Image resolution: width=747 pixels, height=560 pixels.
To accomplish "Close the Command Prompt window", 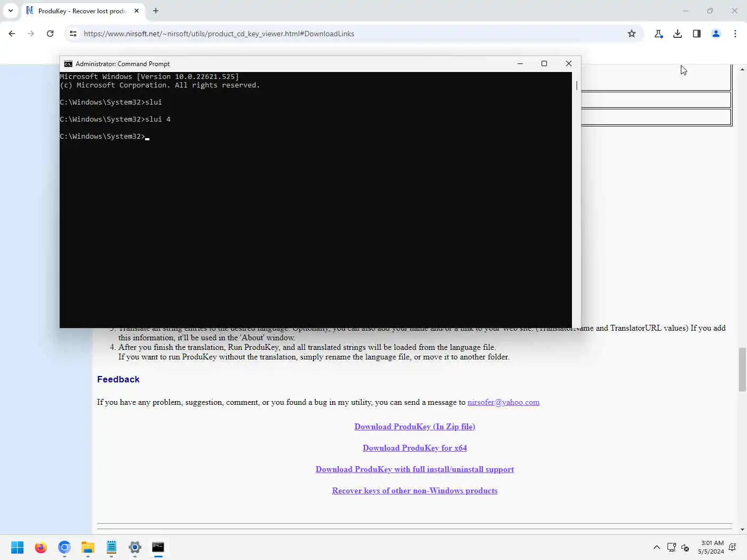I will click(569, 63).
